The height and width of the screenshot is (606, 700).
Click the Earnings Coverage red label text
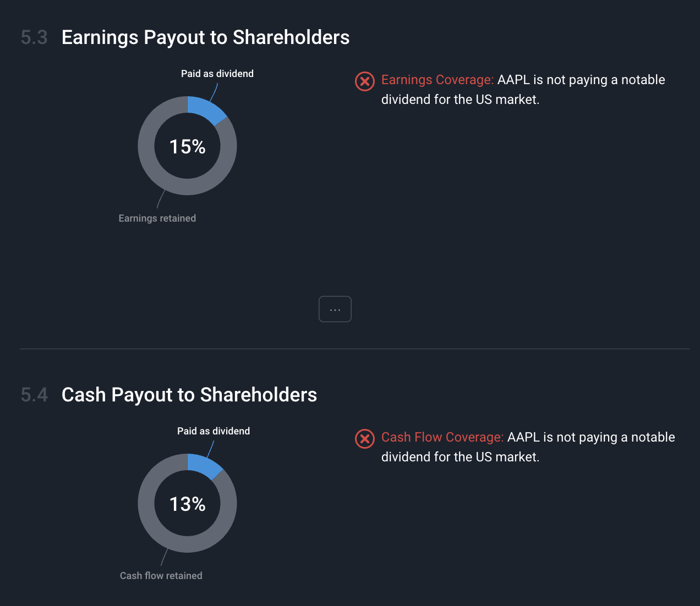(x=437, y=80)
